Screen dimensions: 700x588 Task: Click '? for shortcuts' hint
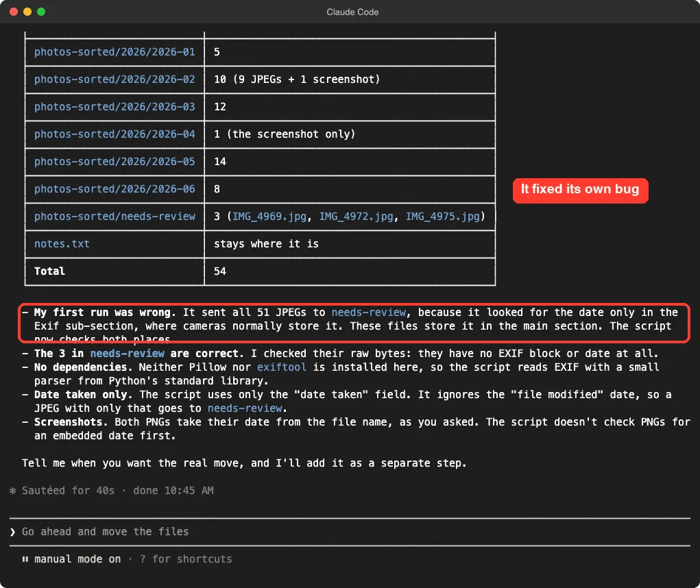pos(186,559)
